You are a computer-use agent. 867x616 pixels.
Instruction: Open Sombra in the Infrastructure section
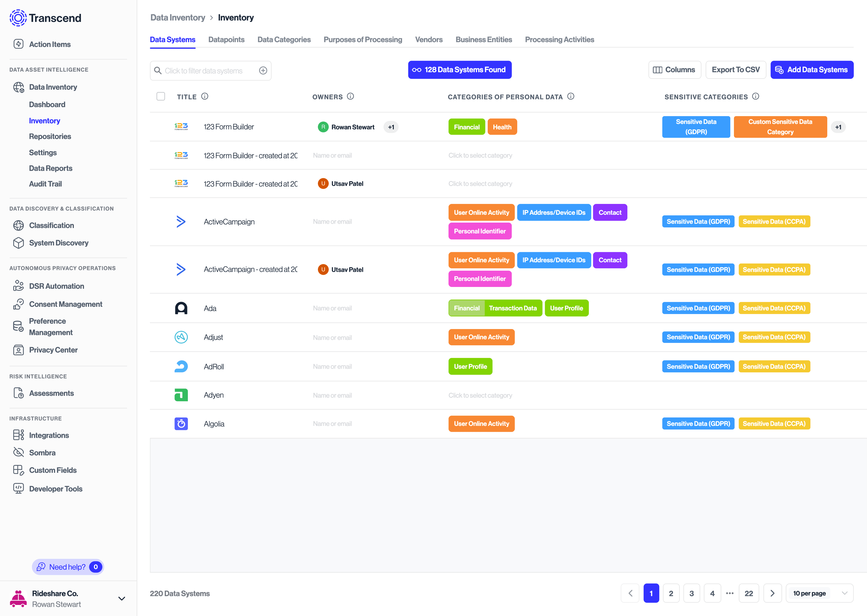coord(42,452)
